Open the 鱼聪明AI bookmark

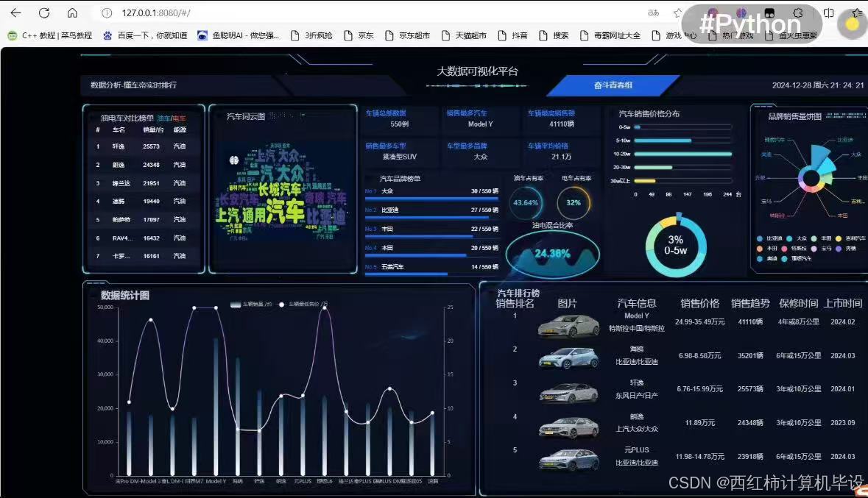238,35
